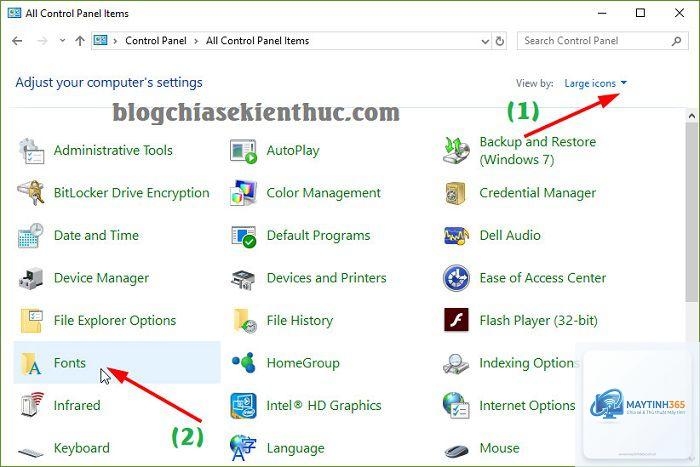This screenshot has width=700, height=467.
Task: Click the vertical scrollbar thumb
Action: (692, 212)
